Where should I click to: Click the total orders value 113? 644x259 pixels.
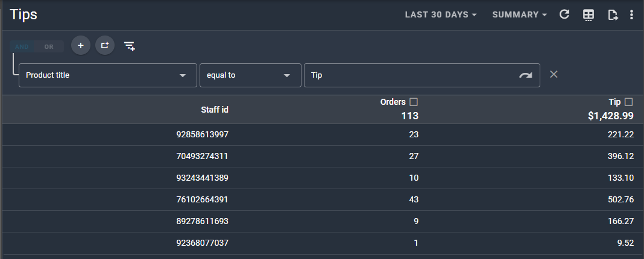point(410,116)
